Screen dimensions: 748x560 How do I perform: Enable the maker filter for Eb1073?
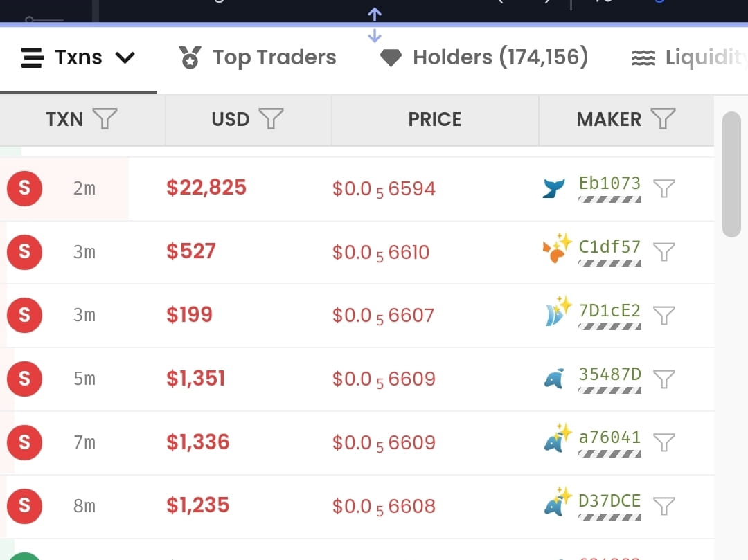point(664,188)
